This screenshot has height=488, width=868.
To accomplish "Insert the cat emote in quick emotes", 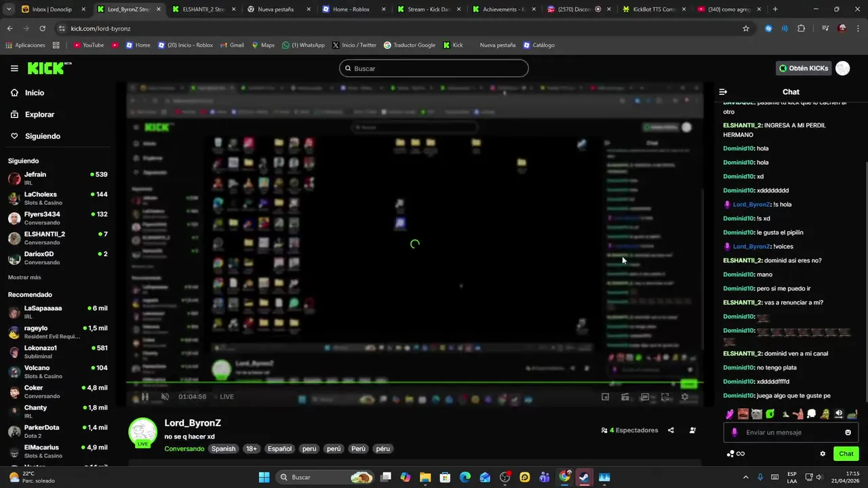I will point(757,414).
